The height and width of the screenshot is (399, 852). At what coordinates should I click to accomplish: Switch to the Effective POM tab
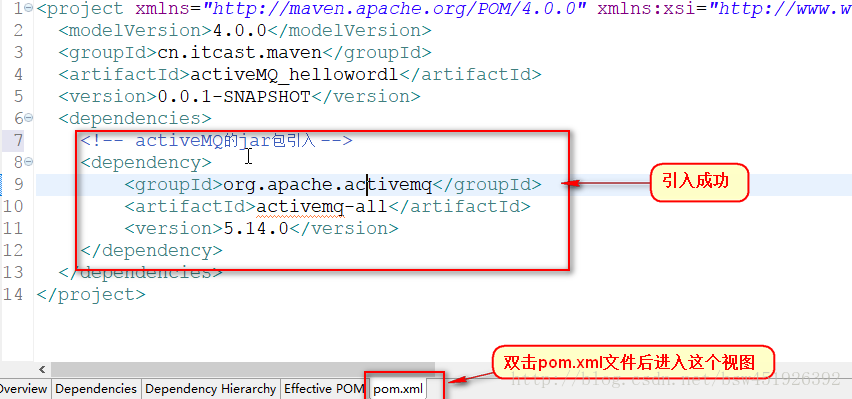tap(324, 389)
